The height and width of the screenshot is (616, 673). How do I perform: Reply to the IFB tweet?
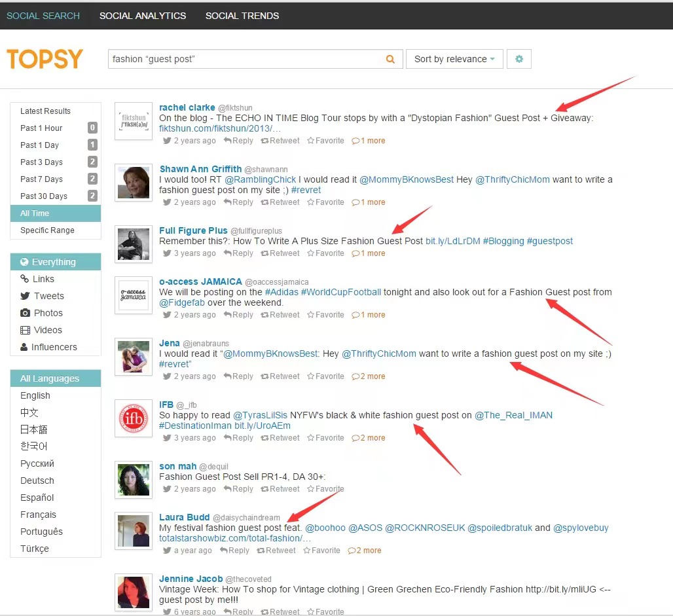(x=239, y=438)
